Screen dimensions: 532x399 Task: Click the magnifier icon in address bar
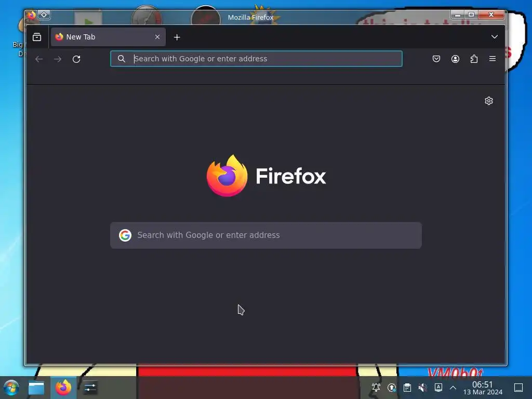122,59
